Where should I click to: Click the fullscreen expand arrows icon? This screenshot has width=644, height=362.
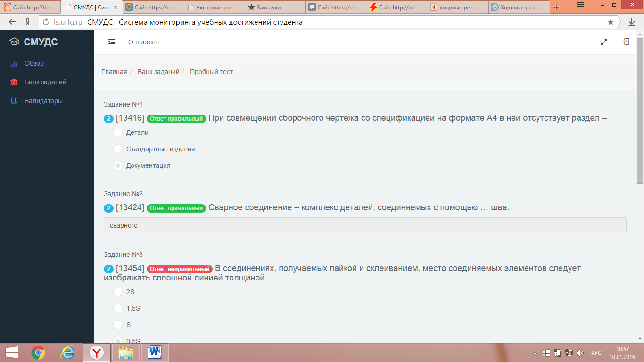point(604,42)
